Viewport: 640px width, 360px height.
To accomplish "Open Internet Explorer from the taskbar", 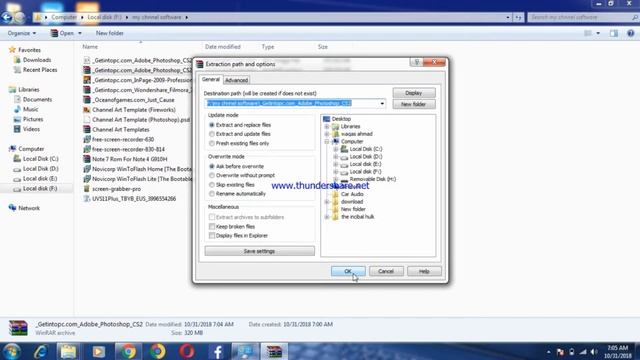I will (x=41, y=351).
